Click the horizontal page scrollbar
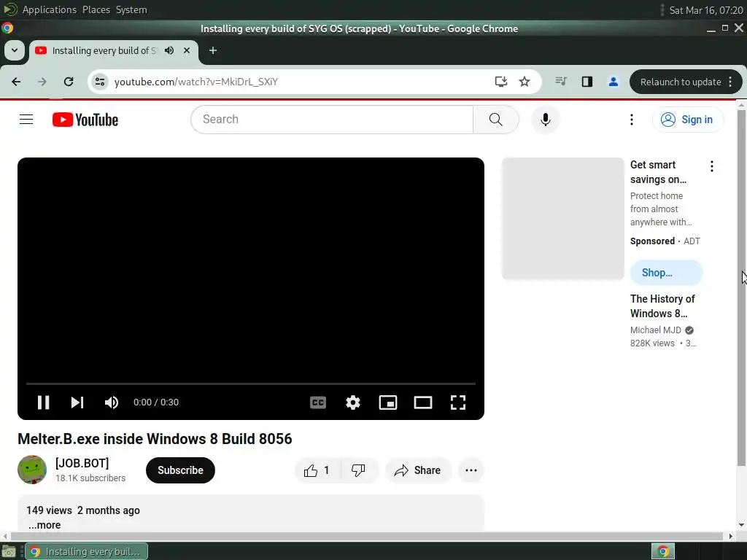The height and width of the screenshot is (560, 747). click(x=367, y=536)
